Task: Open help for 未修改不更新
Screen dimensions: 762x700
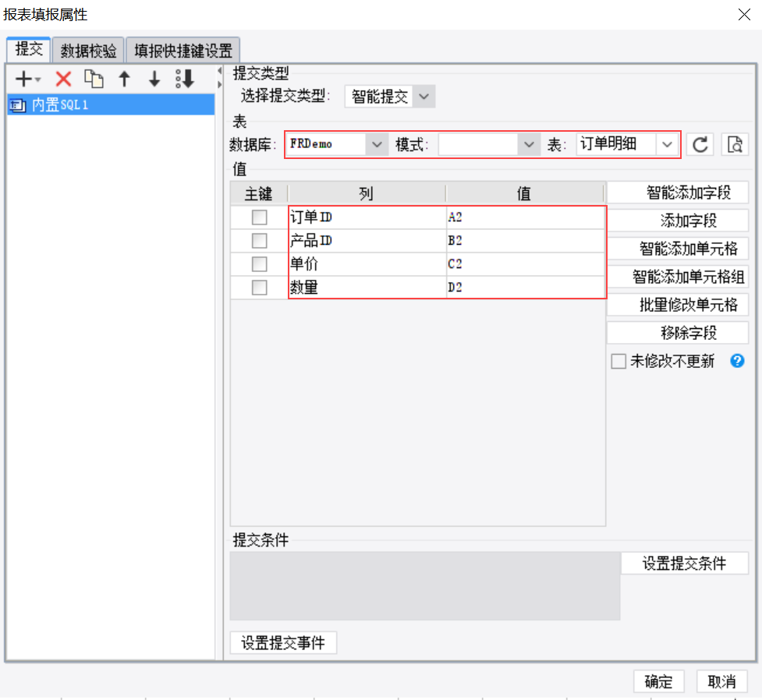Action: pyautogui.click(x=737, y=361)
